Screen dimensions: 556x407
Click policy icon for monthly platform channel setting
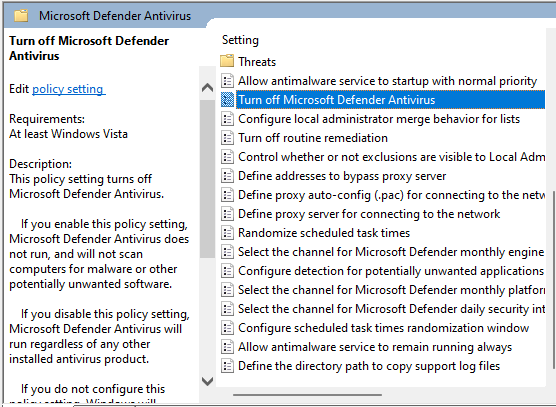(227, 290)
